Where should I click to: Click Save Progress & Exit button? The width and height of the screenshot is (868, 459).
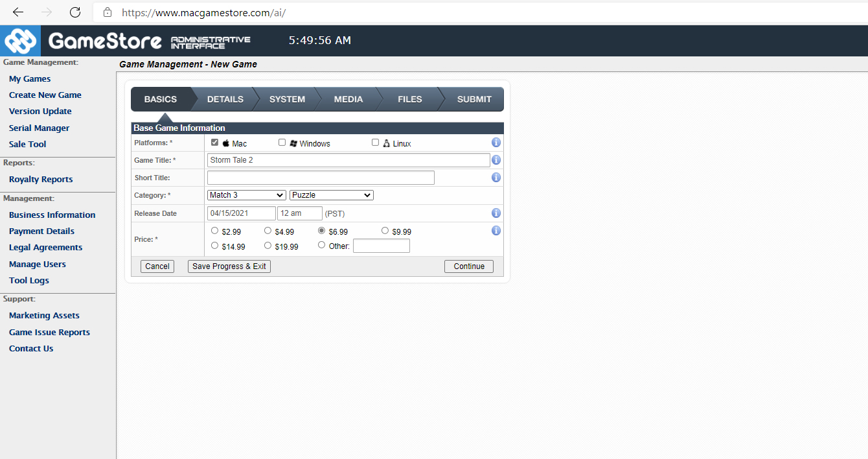click(x=229, y=266)
